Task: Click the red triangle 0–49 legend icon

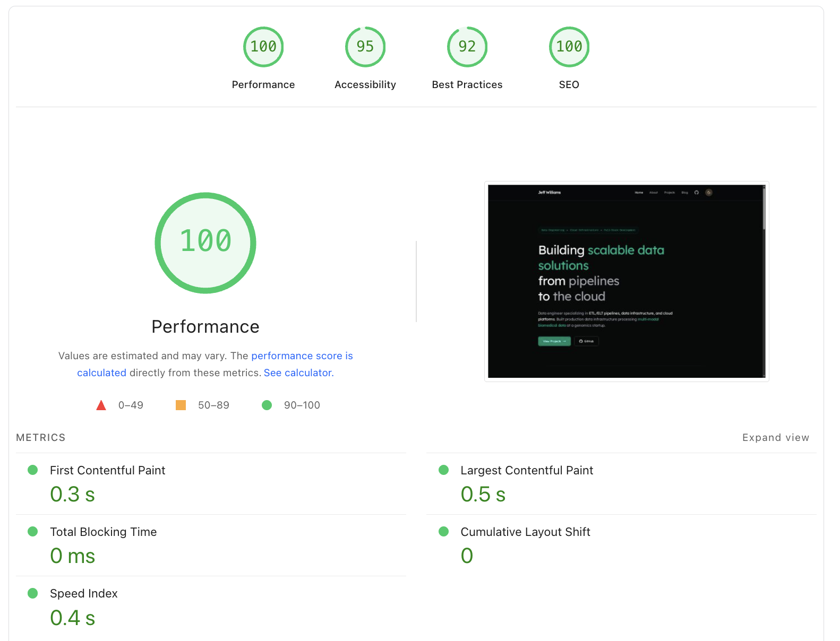Action: (101, 405)
